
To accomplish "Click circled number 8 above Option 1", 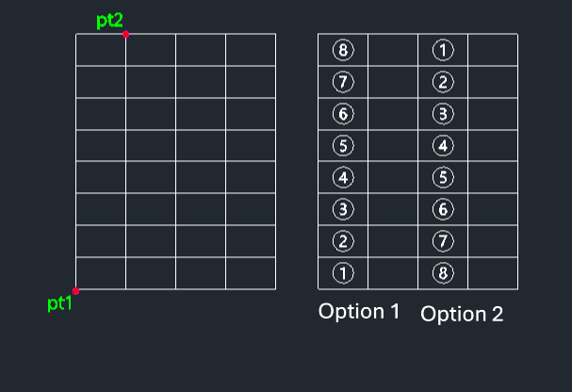I will tap(343, 50).
